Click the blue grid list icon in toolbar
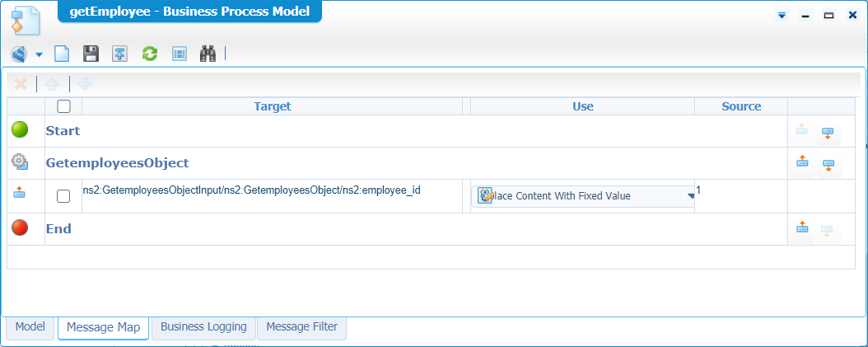 179,54
